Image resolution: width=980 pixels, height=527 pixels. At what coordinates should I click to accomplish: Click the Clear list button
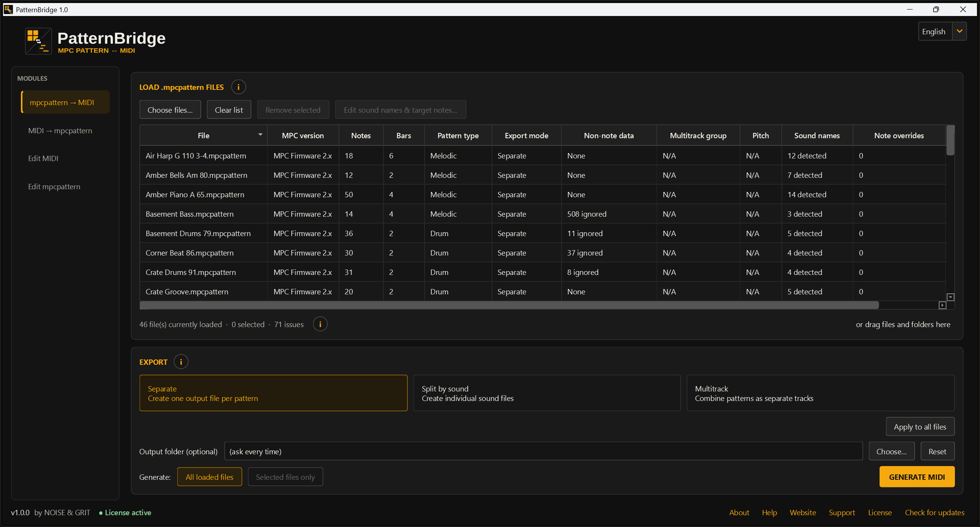coord(229,110)
